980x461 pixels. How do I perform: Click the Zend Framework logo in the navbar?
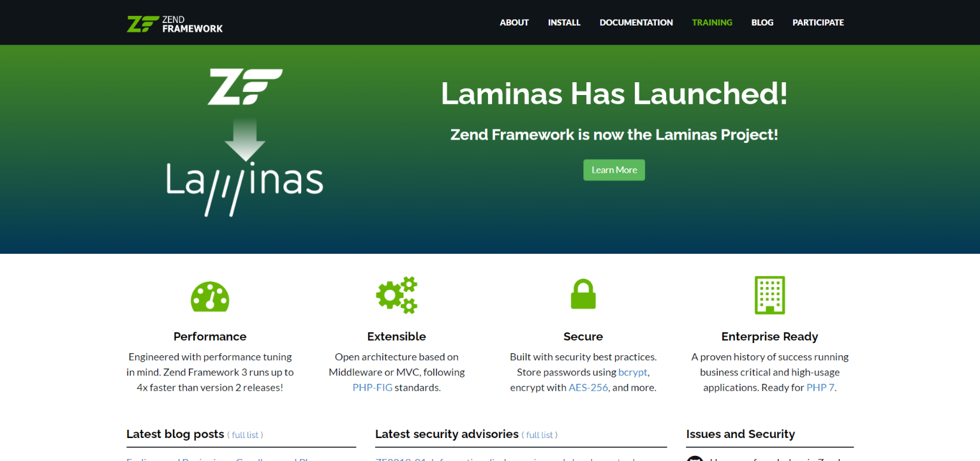(x=174, y=22)
